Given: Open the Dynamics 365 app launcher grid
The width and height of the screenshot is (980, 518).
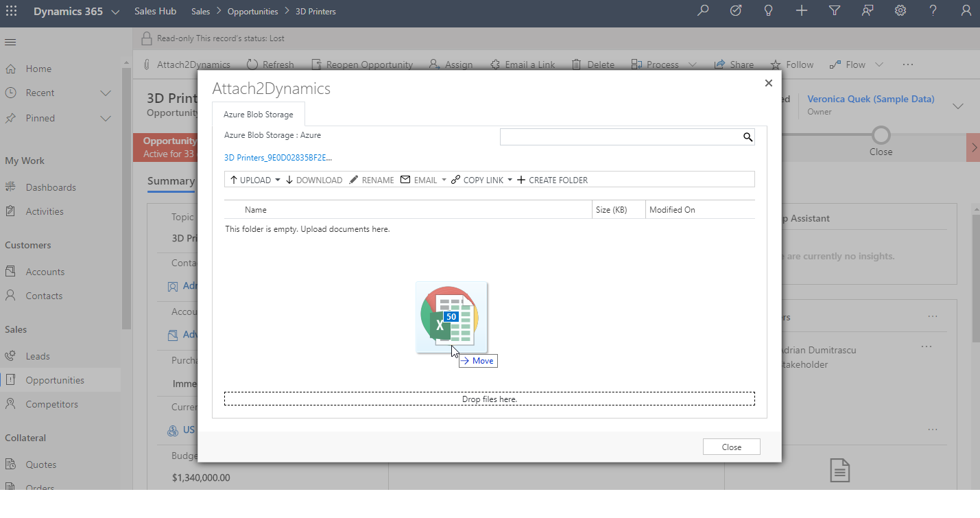Looking at the screenshot, I should click(11, 11).
